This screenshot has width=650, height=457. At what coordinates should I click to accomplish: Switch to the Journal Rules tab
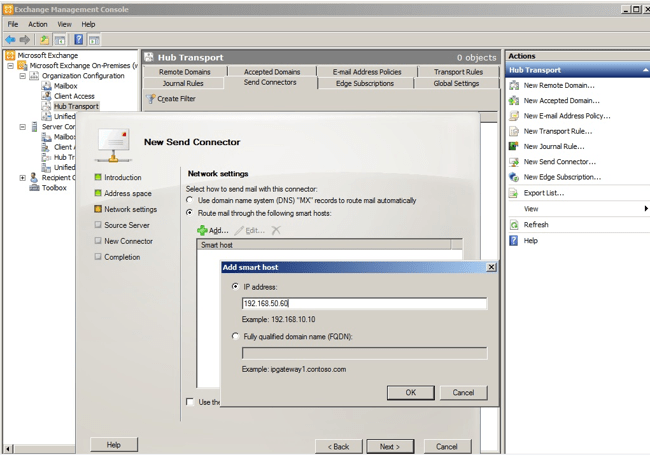point(183,83)
